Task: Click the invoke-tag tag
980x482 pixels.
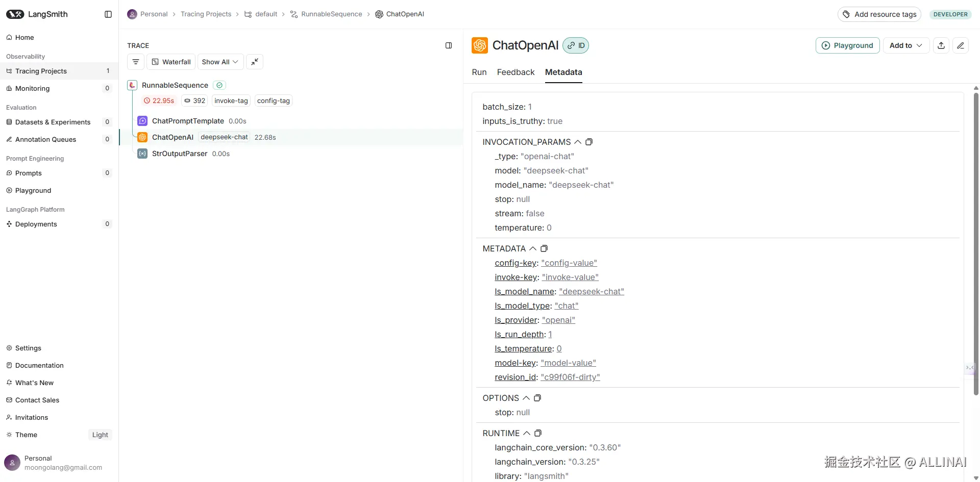Action: point(231,100)
